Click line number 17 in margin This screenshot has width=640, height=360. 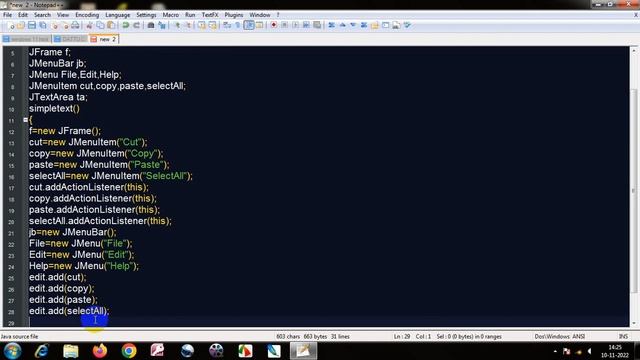(11, 188)
